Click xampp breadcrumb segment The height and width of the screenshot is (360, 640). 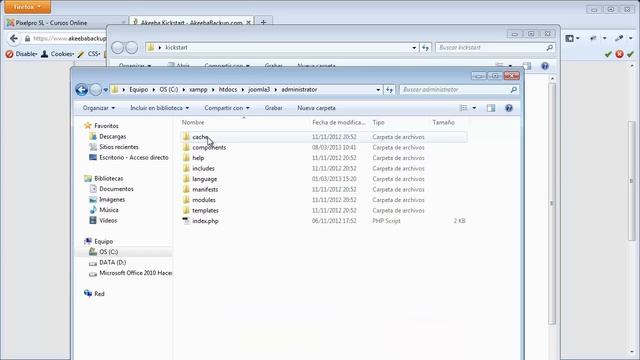click(x=198, y=89)
